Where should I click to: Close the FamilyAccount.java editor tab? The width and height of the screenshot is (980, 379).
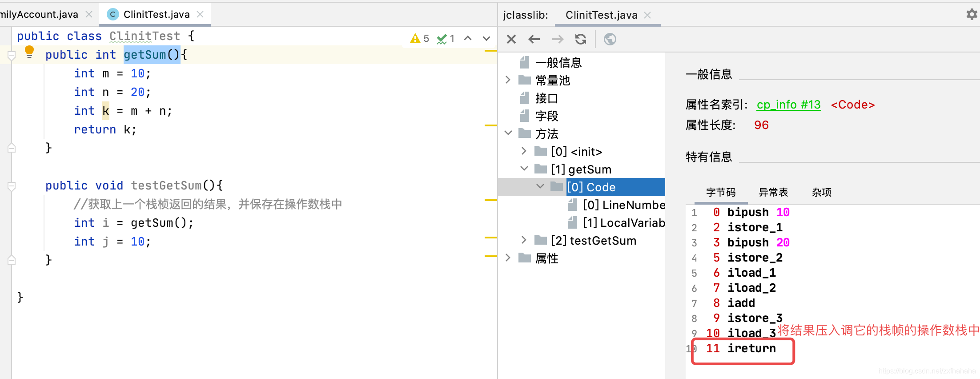point(89,14)
